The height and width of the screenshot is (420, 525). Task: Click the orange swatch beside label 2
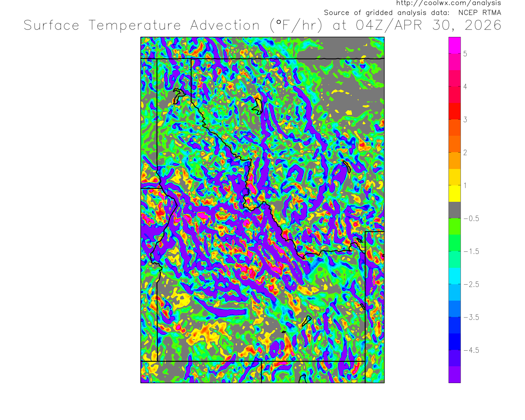(x=454, y=160)
